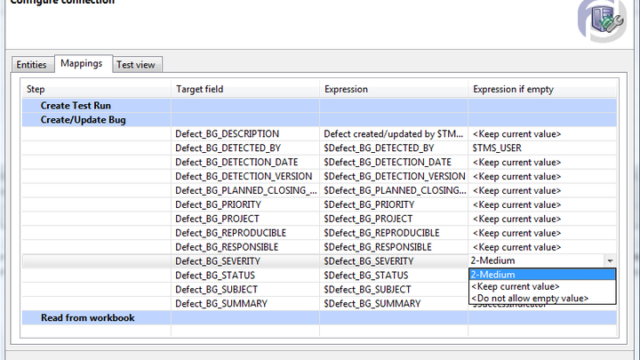
Task: Click target field Defect_BG_REPRODUCIBLE
Action: (231, 233)
